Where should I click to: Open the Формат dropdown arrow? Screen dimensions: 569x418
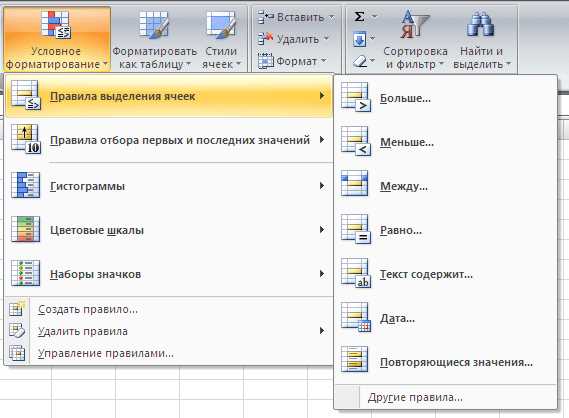(x=324, y=61)
